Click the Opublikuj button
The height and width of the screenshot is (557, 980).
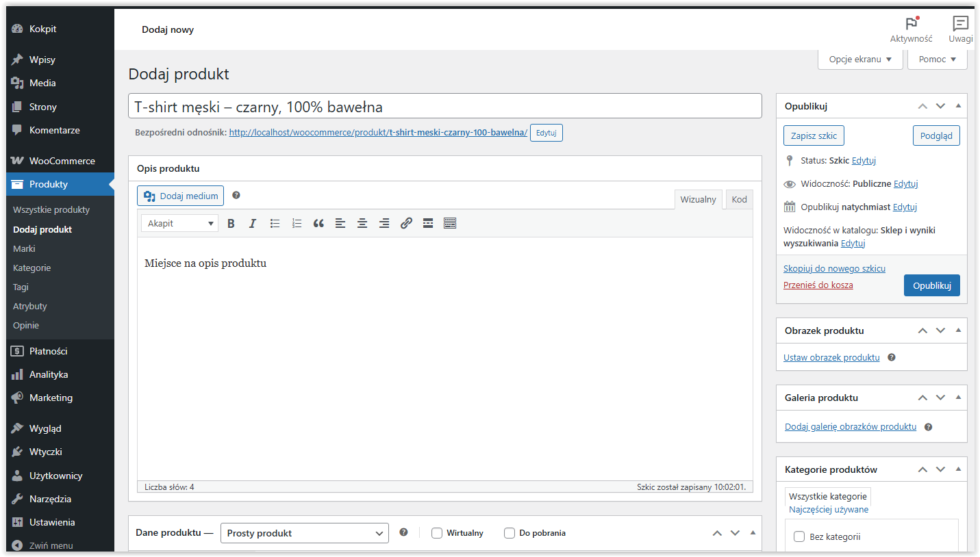[x=931, y=285]
